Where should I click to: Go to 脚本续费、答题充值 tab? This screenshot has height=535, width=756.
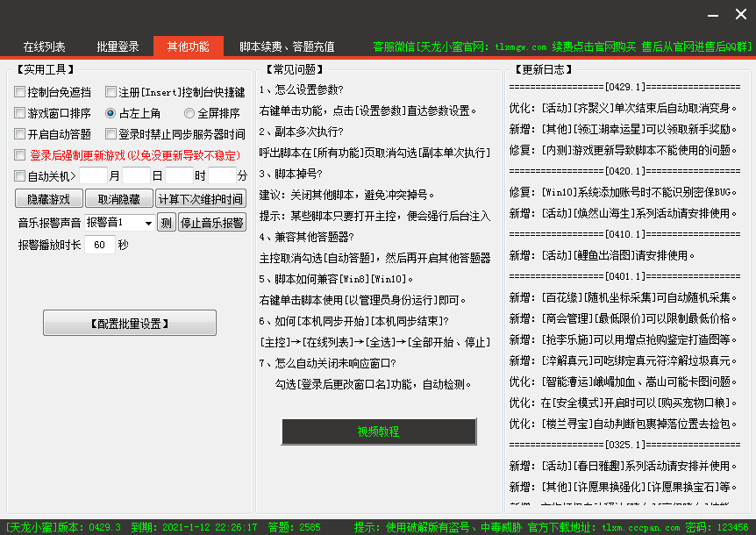point(287,46)
